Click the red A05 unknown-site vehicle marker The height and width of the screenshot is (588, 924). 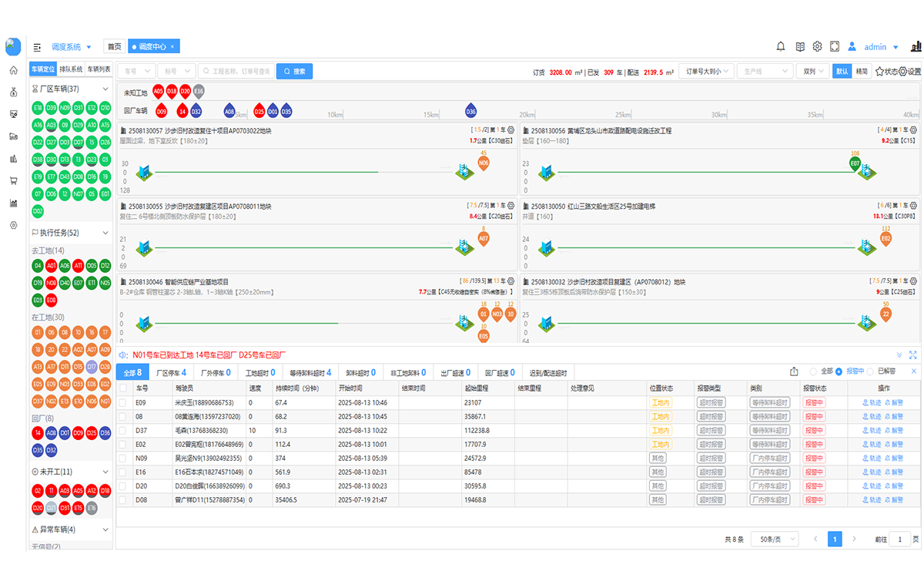click(x=158, y=91)
